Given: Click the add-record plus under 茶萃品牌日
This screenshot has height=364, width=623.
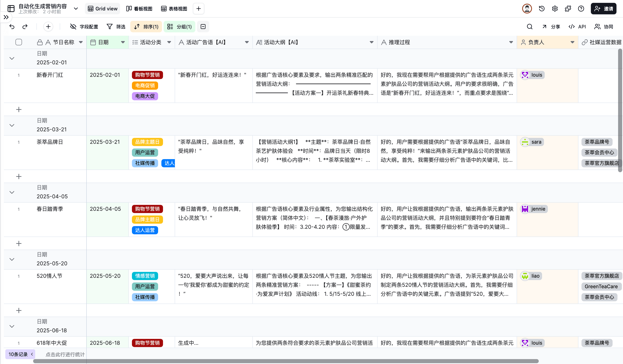Looking at the screenshot, I should point(19,176).
